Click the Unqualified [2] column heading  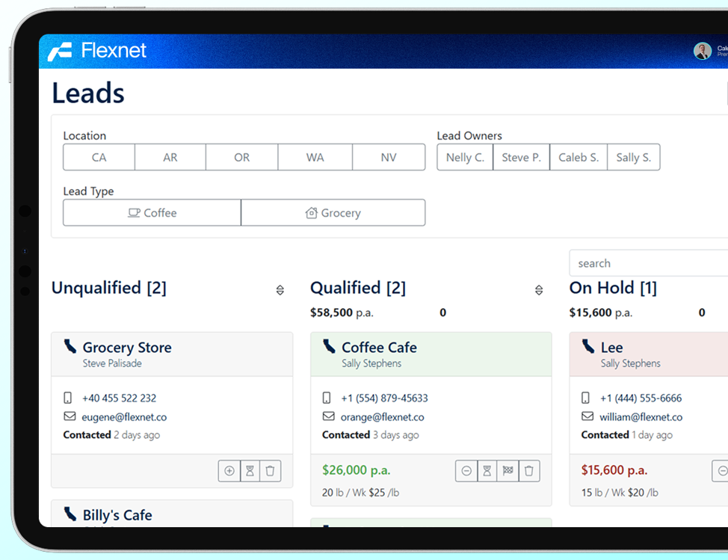pos(108,288)
